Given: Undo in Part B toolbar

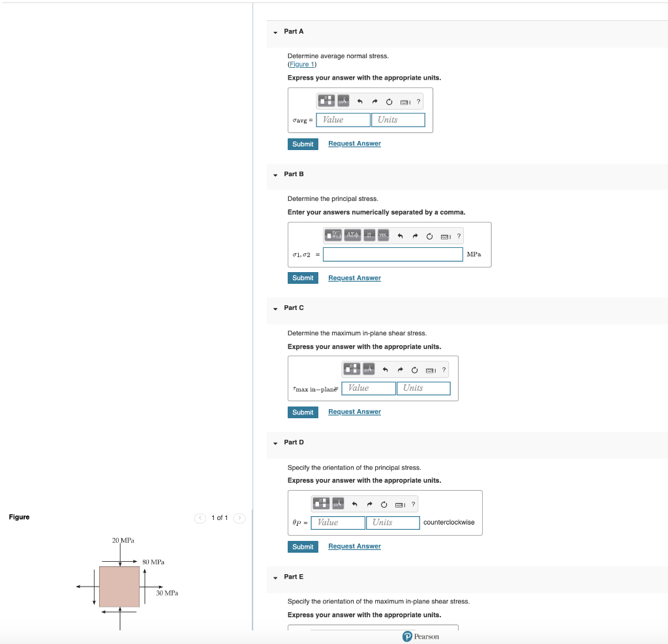Looking at the screenshot, I should [400, 236].
